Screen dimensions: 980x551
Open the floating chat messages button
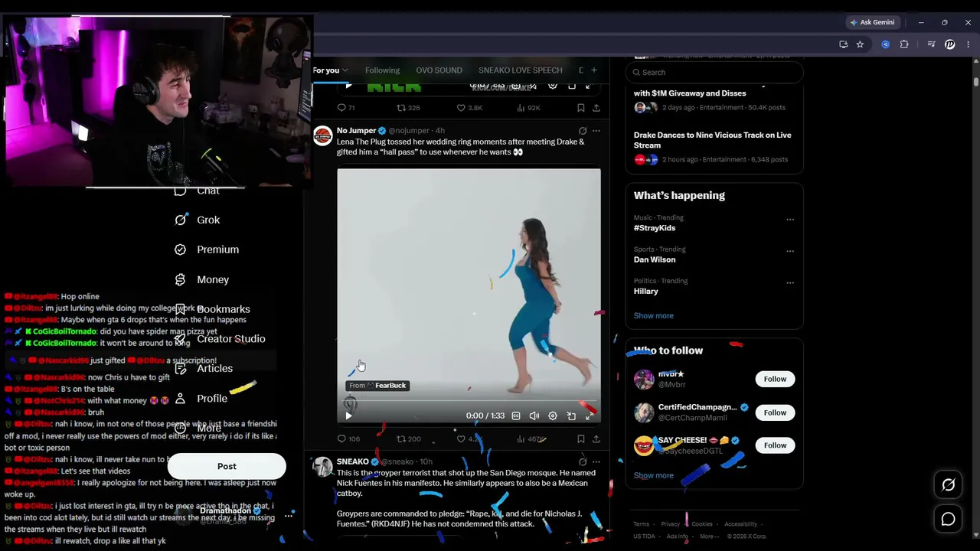pyautogui.click(x=948, y=520)
